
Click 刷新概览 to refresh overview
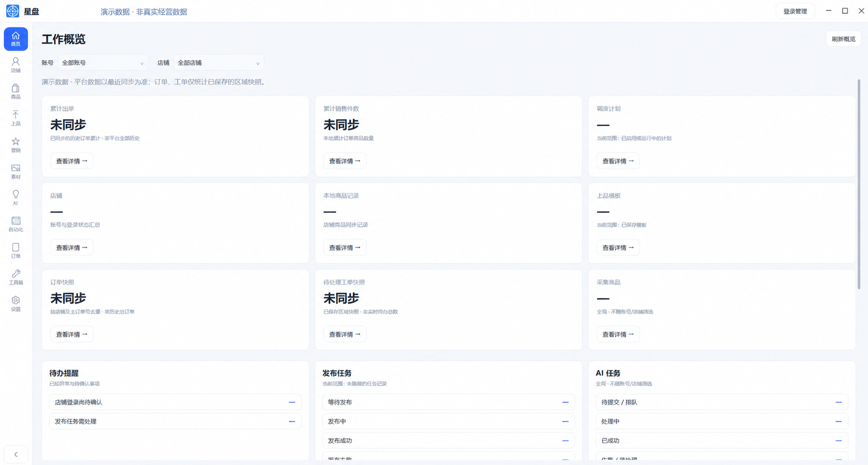[x=843, y=39]
